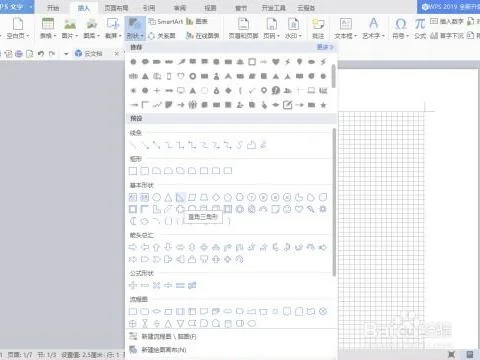Click the chart (图表) button
This screenshot has width=480, height=360.
(197, 22)
